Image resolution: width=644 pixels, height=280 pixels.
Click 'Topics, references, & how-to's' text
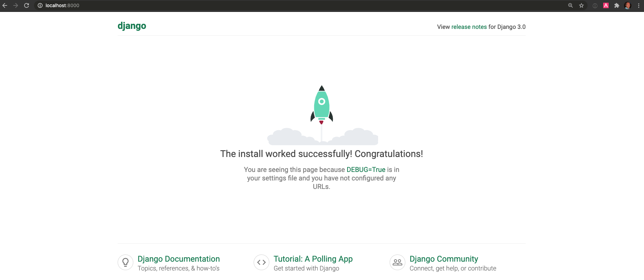click(179, 268)
